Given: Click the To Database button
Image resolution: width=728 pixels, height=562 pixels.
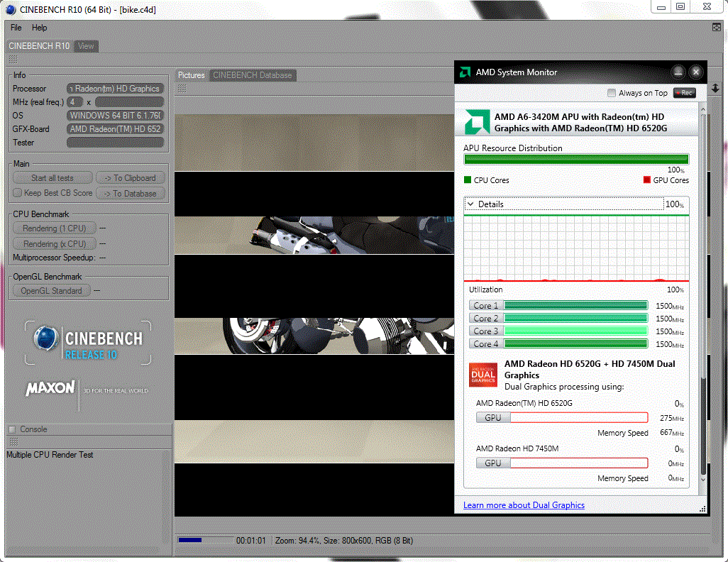Looking at the screenshot, I should (x=131, y=194).
